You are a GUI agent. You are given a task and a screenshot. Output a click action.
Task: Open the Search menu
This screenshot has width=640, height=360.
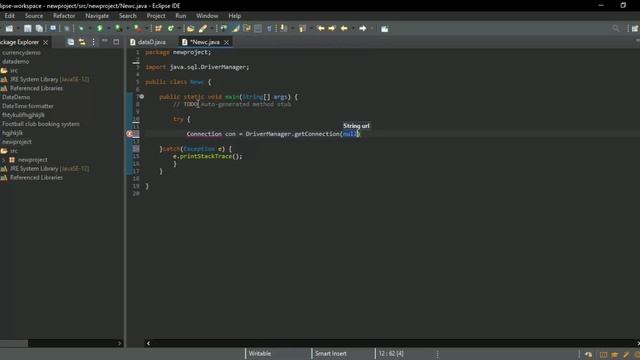[x=128, y=16]
